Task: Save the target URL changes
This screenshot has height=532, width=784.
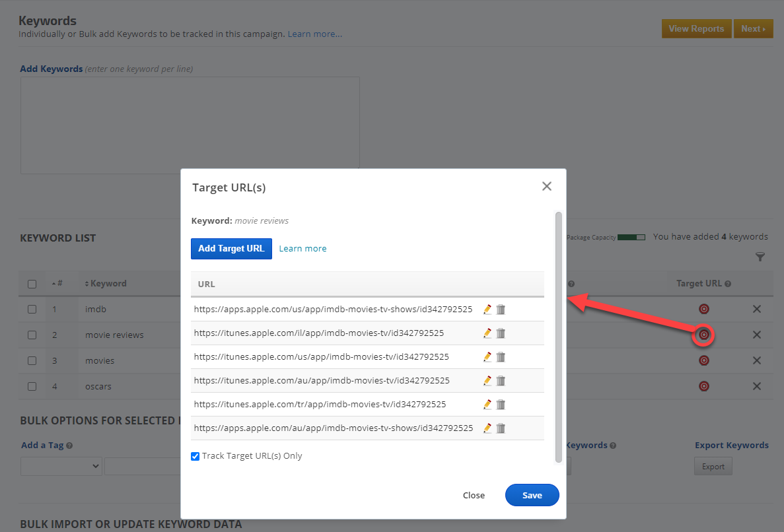Action: tap(532, 495)
